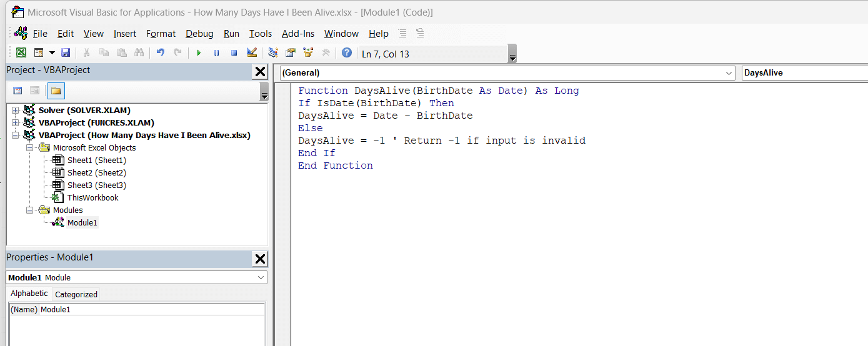The width and height of the screenshot is (868, 346).
Task: Switch to the Categorized tab
Action: (x=76, y=294)
